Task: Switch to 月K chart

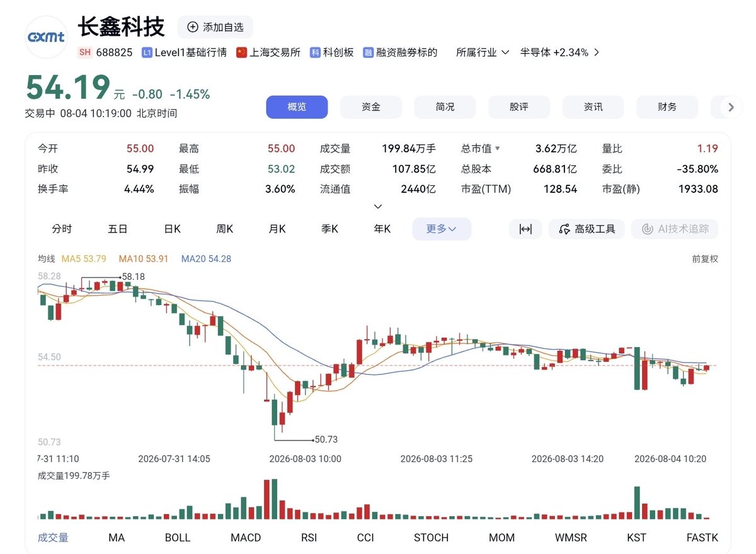Action: click(277, 229)
